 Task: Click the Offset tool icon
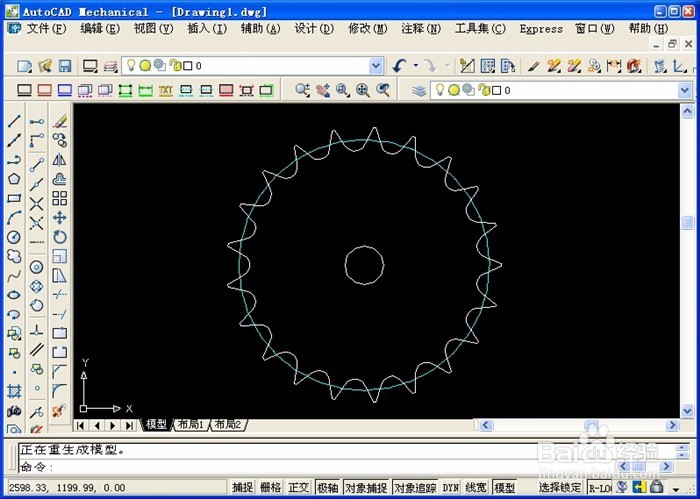59,179
